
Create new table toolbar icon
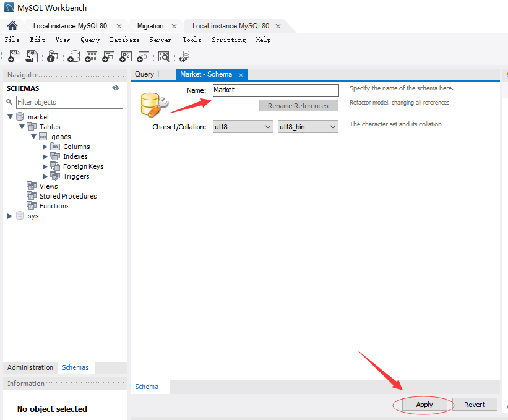click(91, 56)
